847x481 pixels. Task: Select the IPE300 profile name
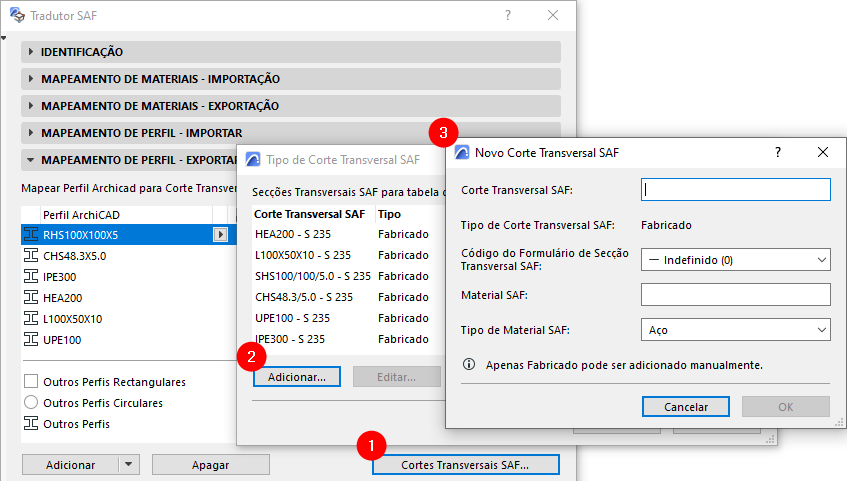coord(59,277)
